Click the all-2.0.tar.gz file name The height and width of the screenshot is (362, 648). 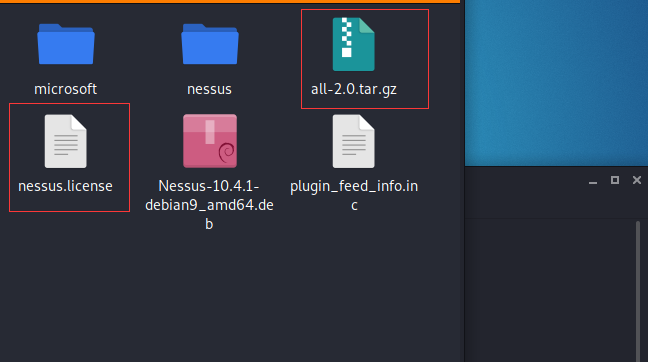pyautogui.click(x=354, y=89)
